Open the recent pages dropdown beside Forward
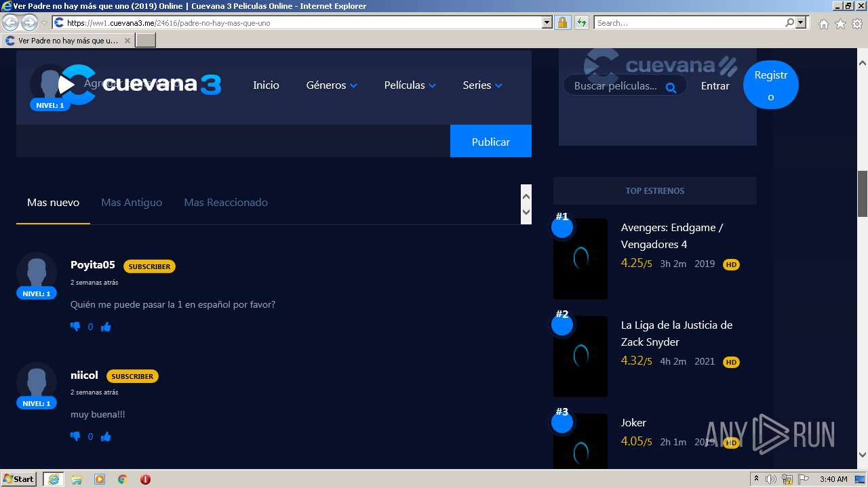868x488 pixels. [x=44, y=23]
